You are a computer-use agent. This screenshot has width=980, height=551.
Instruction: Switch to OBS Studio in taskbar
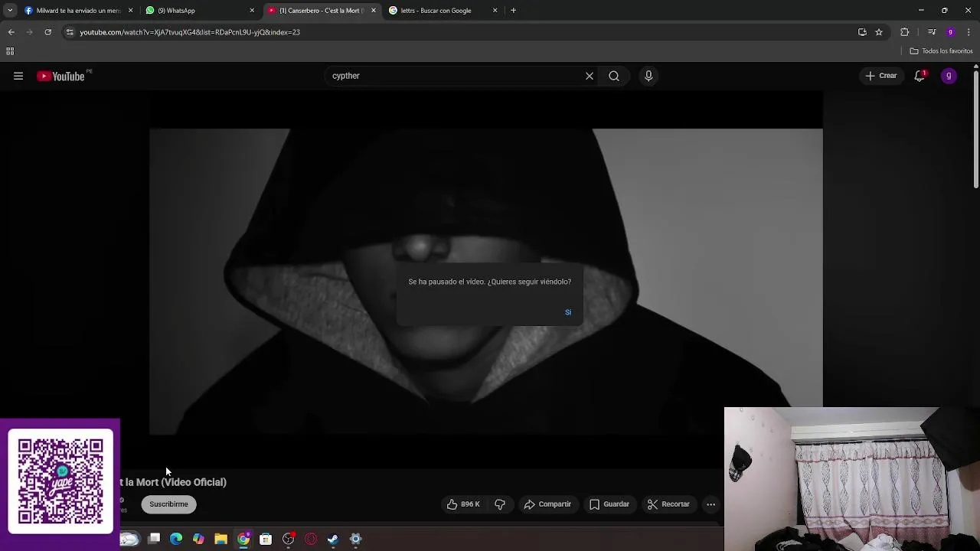(x=288, y=539)
